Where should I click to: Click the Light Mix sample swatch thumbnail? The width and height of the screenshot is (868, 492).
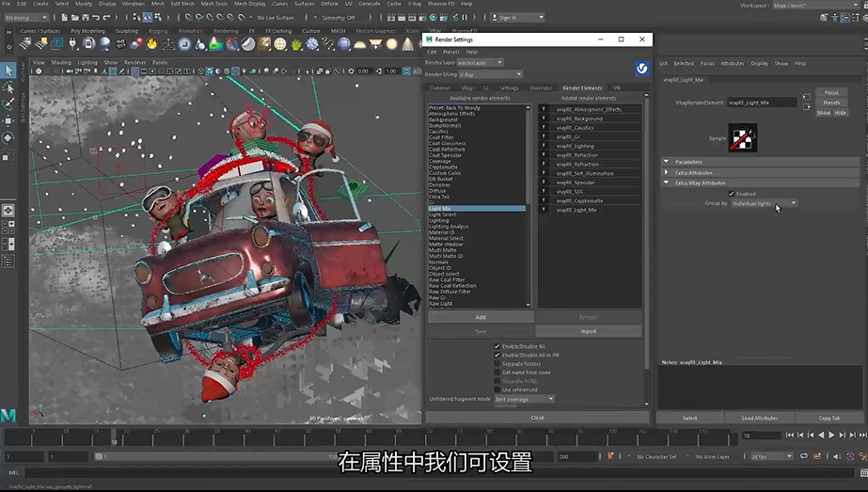(742, 138)
